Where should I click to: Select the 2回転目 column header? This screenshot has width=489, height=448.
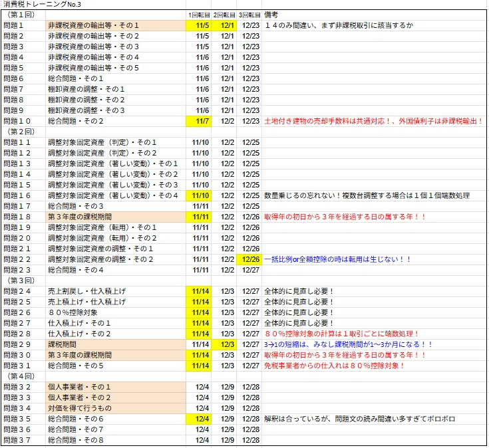224,15
